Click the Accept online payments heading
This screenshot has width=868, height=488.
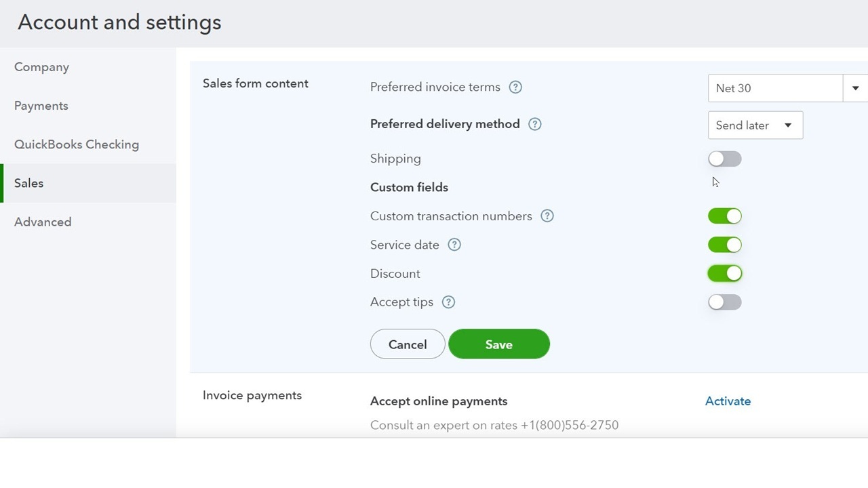point(439,401)
